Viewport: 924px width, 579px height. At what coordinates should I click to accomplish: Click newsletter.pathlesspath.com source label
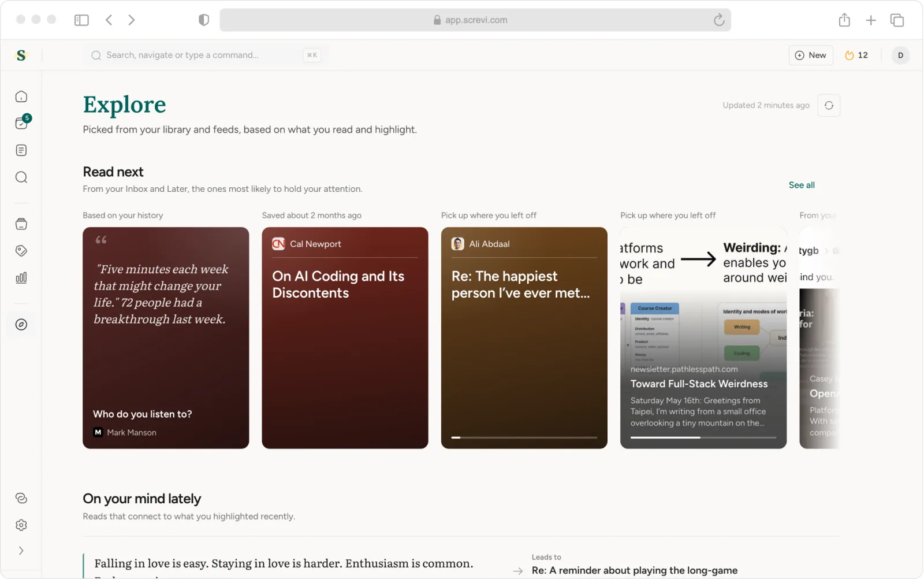[684, 369]
